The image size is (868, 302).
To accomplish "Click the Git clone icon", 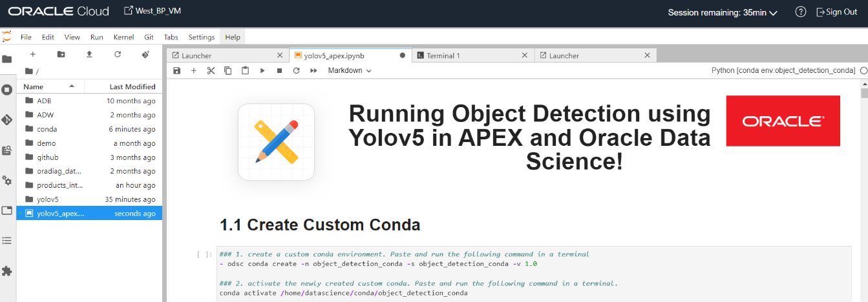I will click(x=145, y=54).
